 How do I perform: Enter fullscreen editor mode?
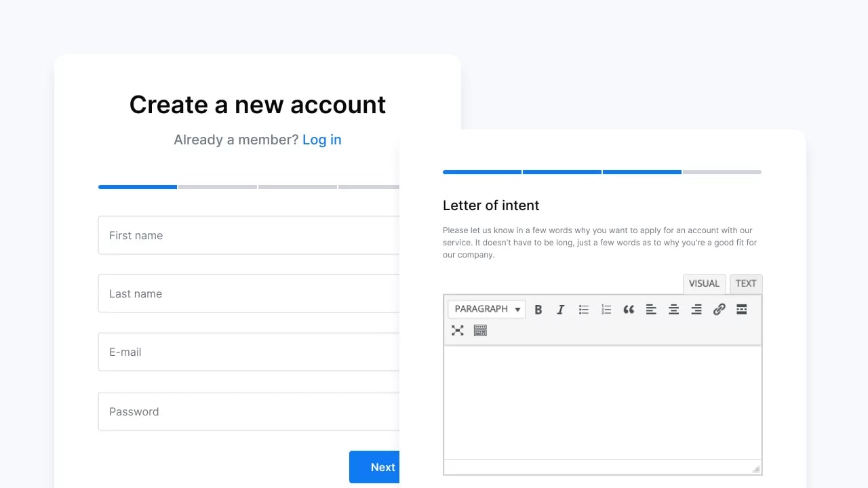point(458,331)
